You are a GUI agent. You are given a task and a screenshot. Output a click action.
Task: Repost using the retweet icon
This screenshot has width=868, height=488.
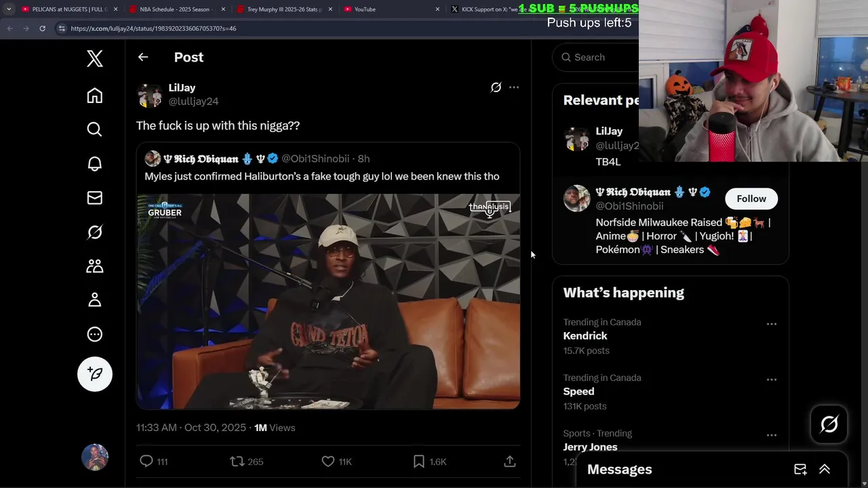click(x=237, y=462)
